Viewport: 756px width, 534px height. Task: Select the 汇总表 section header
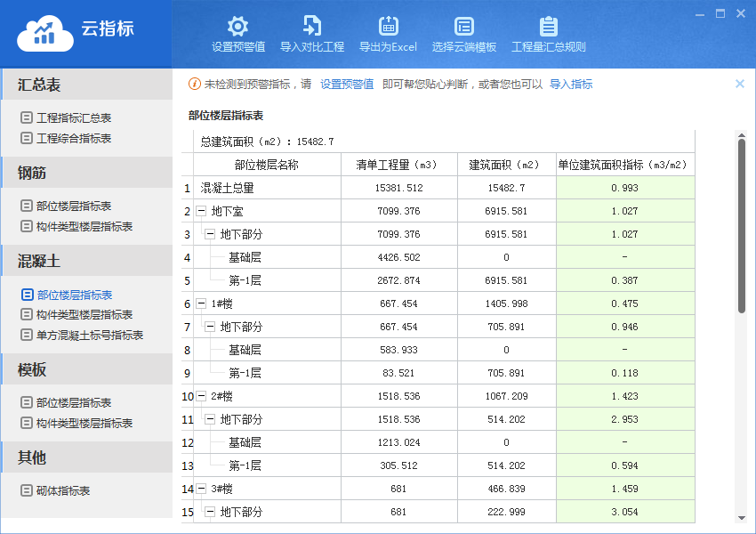click(x=87, y=85)
